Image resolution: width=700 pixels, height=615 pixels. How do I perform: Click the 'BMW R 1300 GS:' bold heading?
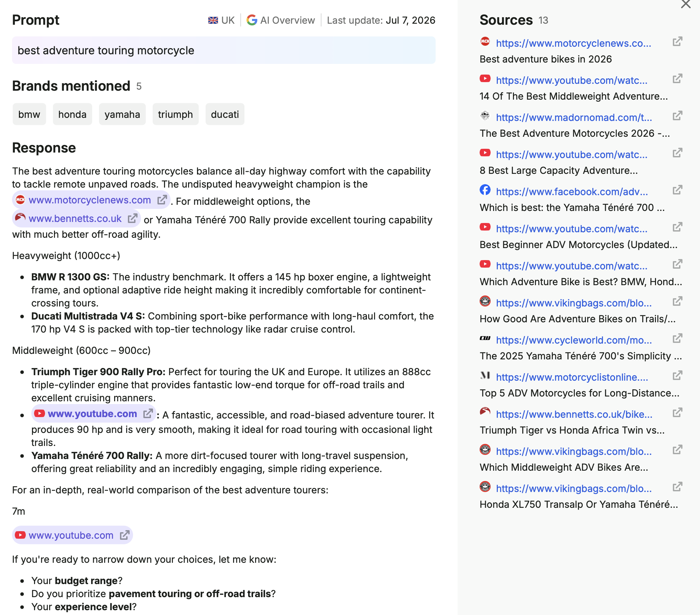point(70,277)
